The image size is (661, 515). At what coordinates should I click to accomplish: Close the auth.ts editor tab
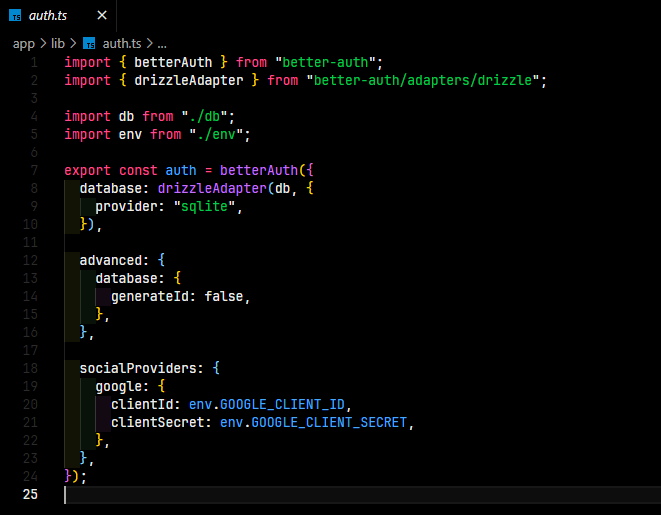click(x=102, y=16)
